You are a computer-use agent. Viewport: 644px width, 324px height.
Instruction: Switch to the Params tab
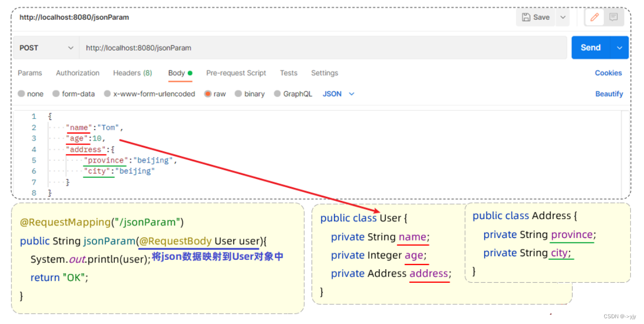(x=30, y=73)
